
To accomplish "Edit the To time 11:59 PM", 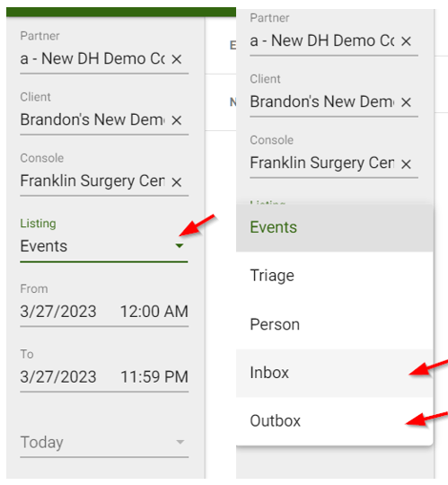I will (x=154, y=376).
